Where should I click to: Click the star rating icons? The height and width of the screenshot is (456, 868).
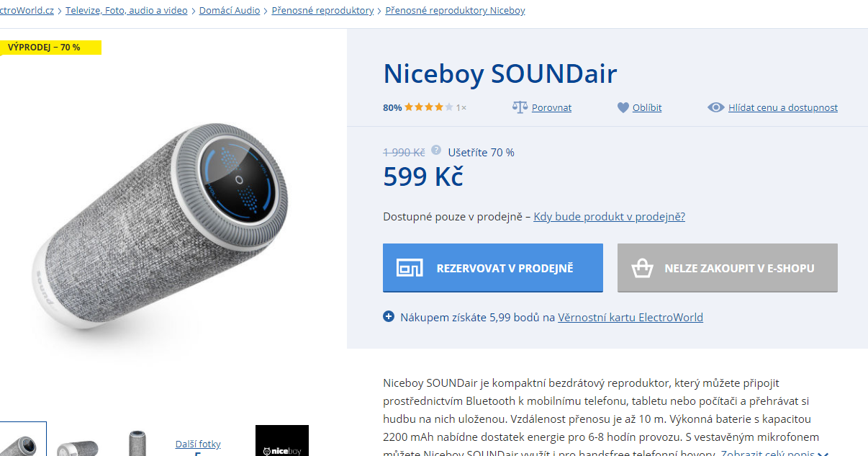(429, 107)
